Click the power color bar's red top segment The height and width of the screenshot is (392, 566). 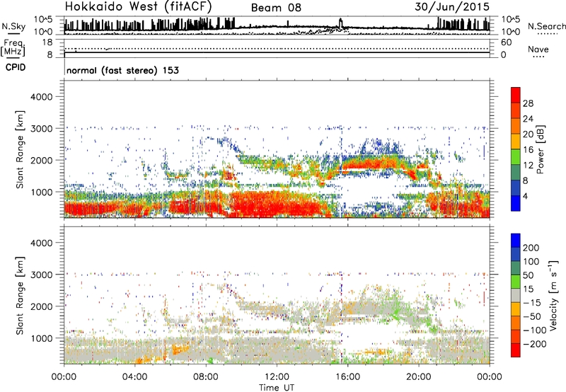516,95
